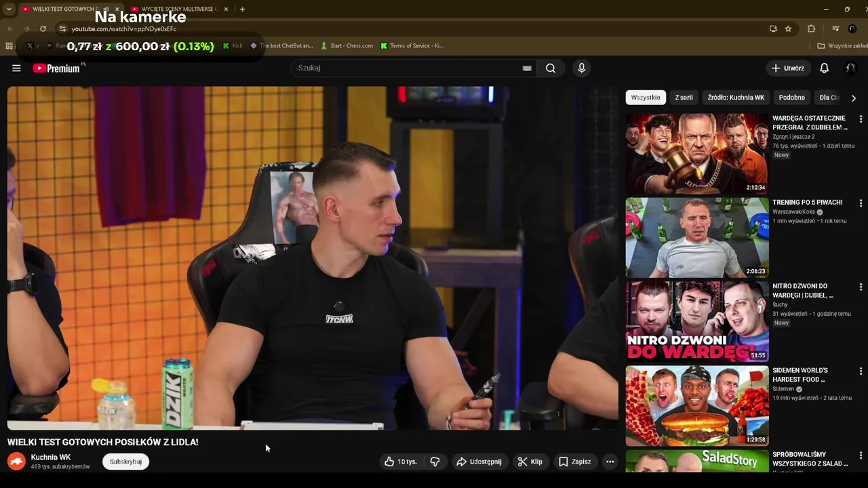Go to YouTube Premium home logo
The width and height of the screenshot is (868, 488).
click(x=56, y=68)
